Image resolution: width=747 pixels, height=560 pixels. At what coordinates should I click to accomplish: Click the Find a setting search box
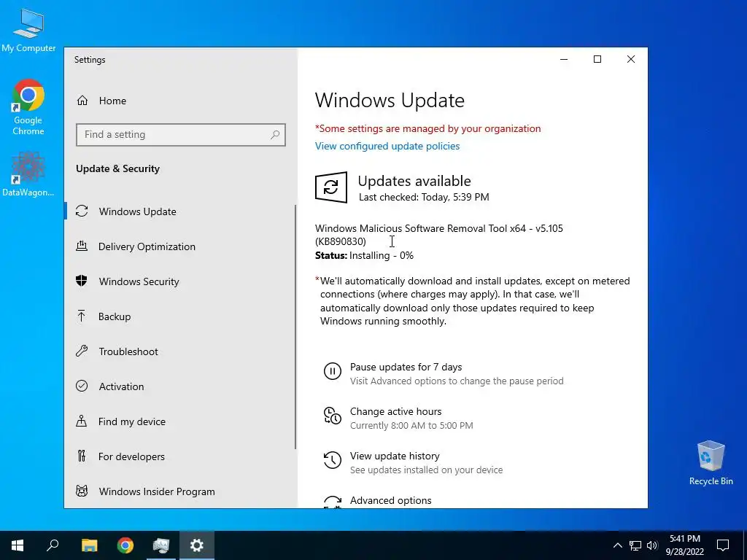coord(181,135)
